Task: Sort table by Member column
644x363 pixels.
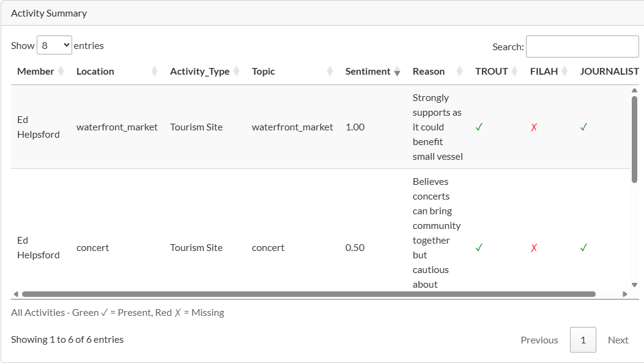Action: [35, 72]
